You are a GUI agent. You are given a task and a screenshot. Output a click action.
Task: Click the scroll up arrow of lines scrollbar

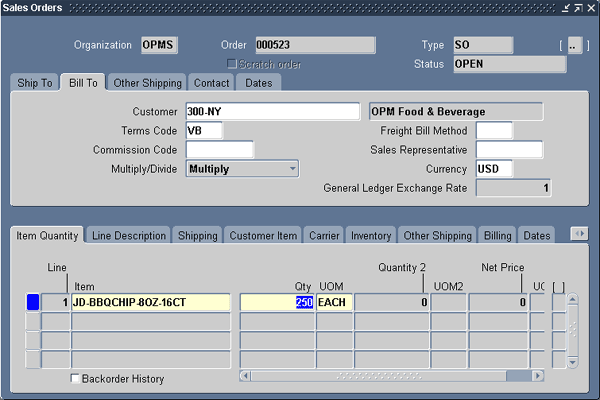pyautogui.click(x=572, y=299)
